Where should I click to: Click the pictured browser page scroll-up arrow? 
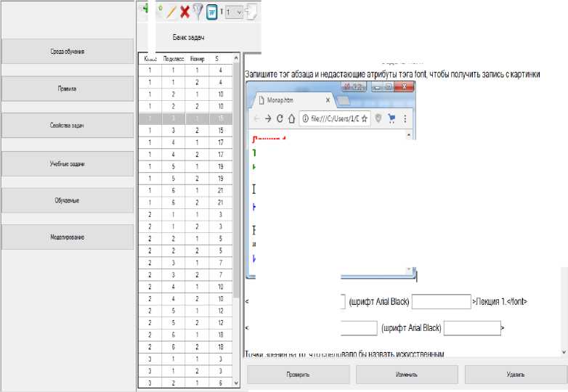[409, 135]
